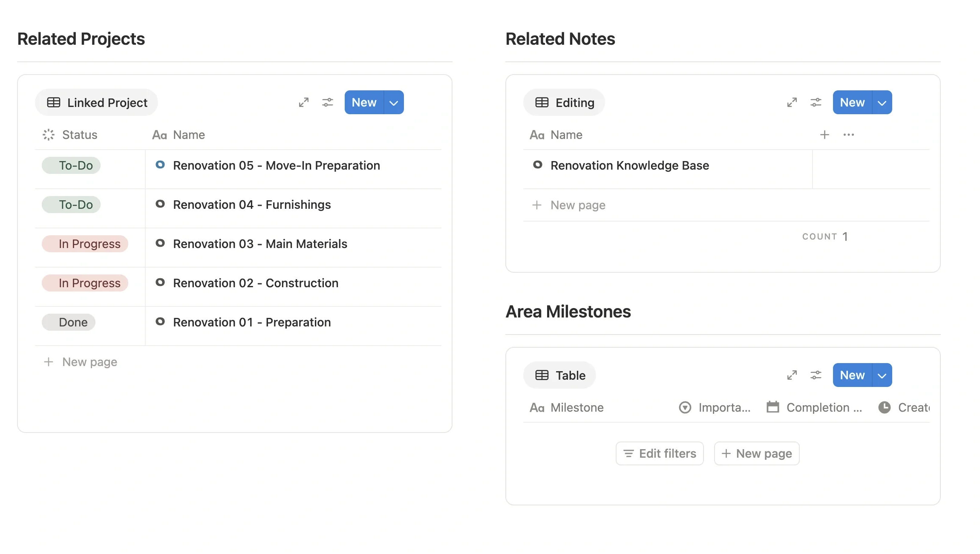The width and height of the screenshot is (980, 554).
Task: Open more options in Related Notes header
Action: tap(848, 135)
